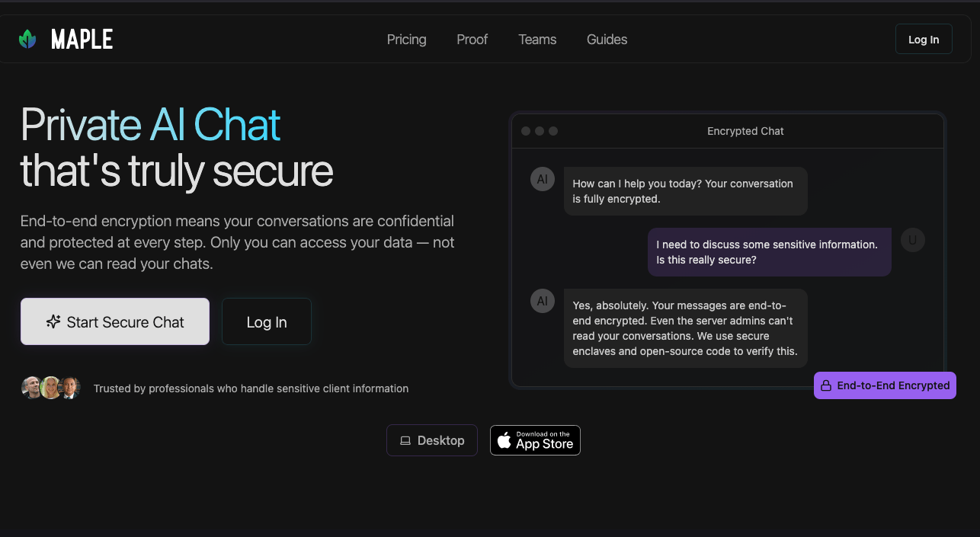
Task: Click the second AI avatar in chat
Action: click(x=543, y=301)
